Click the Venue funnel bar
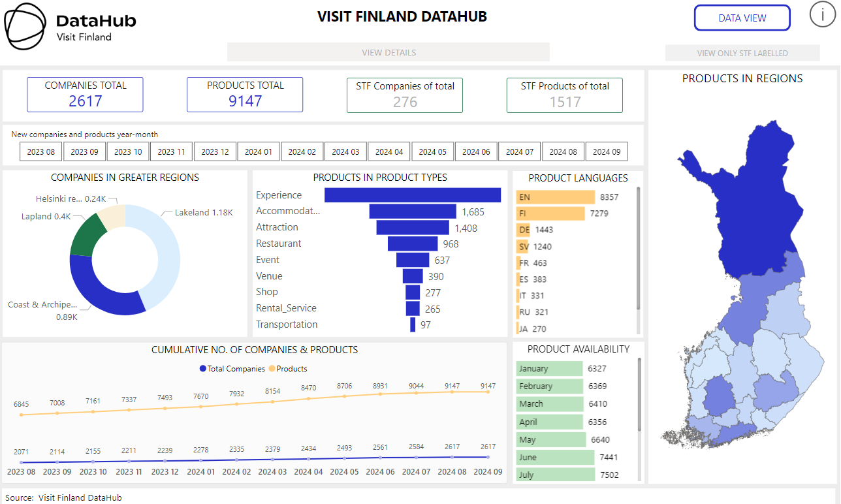 click(413, 276)
